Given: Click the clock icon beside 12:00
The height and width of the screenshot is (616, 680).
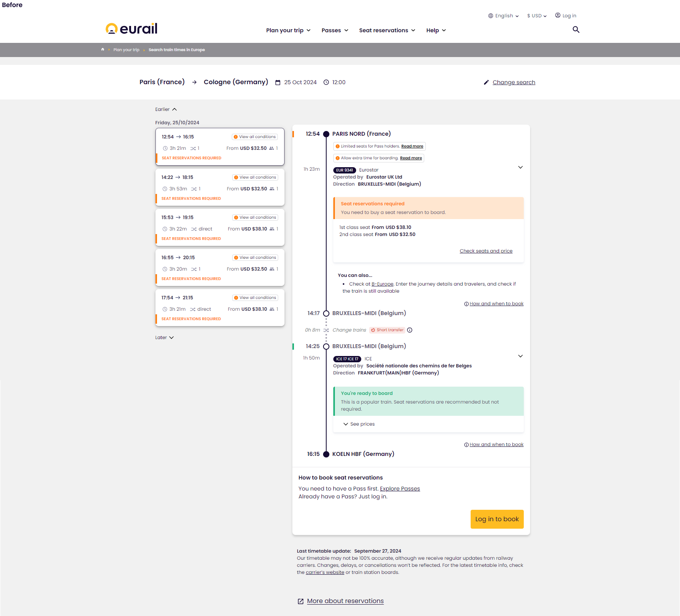Looking at the screenshot, I should pyautogui.click(x=326, y=82).
